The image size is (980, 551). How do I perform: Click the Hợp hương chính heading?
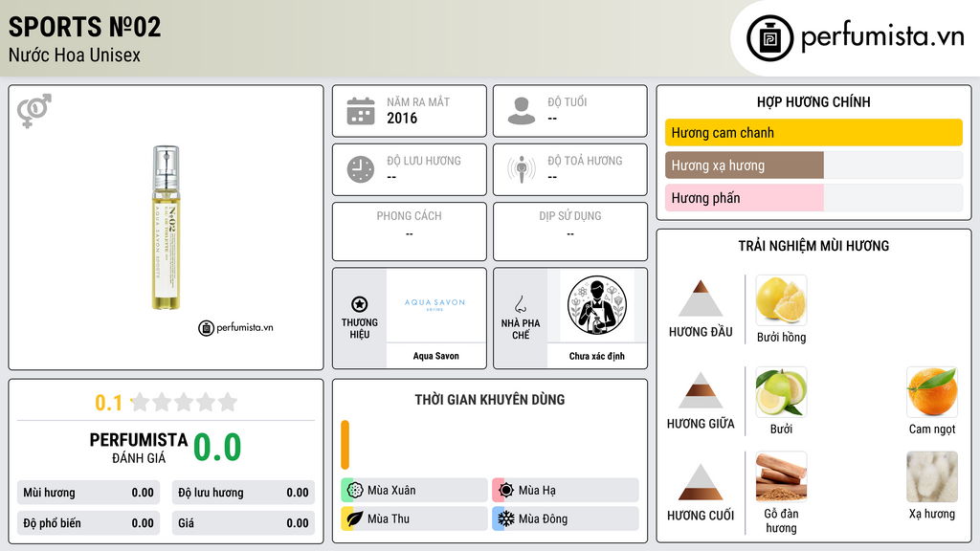[x=813, y=101]
